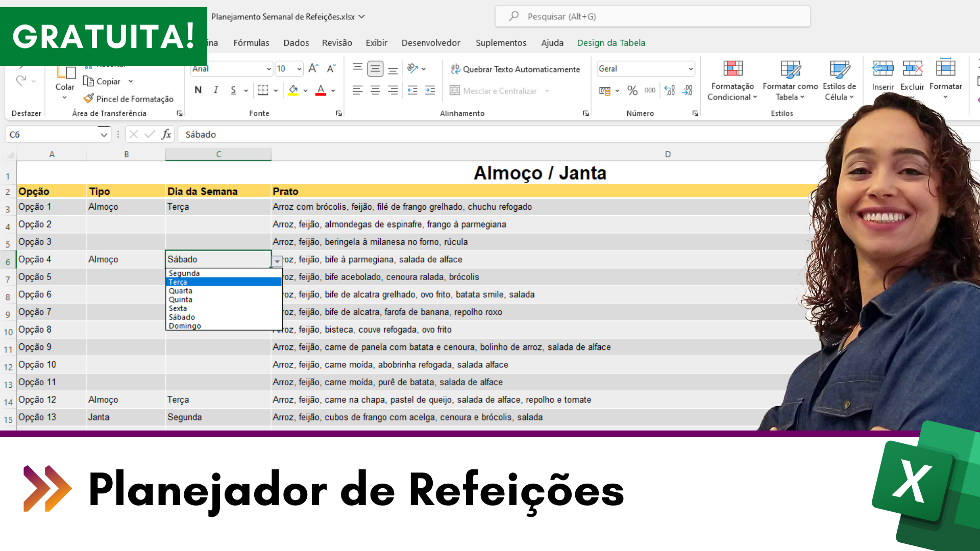This screenshot has width=980, height=551.
Task: Open Estilos de Célula gallery
Action: 839,81
